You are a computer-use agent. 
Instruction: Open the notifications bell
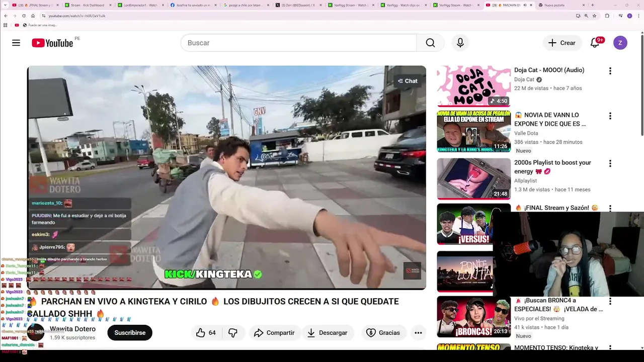coord(595,43)
